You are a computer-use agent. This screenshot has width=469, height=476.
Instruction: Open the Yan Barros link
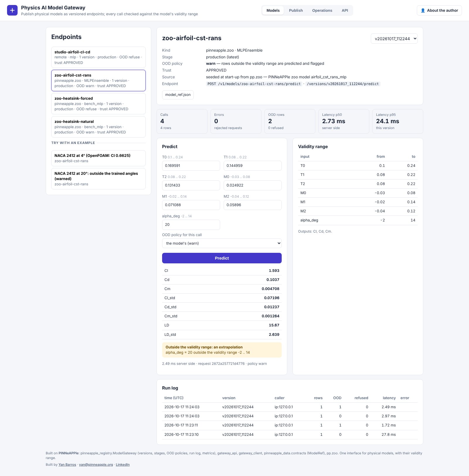(x=67, y=465)
